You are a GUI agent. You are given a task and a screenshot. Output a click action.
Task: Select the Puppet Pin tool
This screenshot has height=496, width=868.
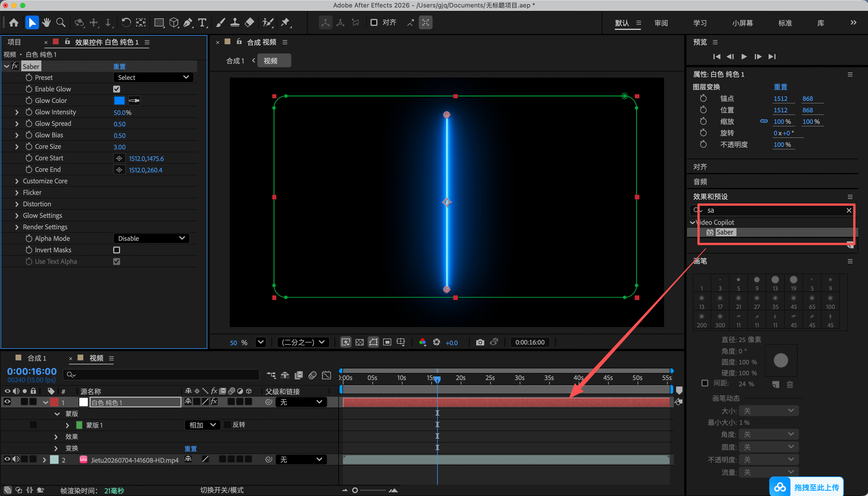pos(285,23)
